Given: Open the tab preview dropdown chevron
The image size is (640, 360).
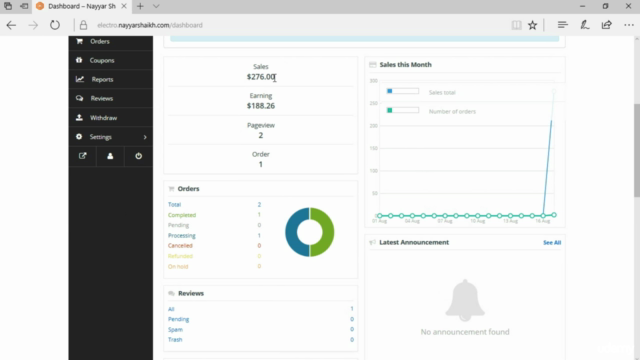Looking at the screenshot, I should point(156,6).
